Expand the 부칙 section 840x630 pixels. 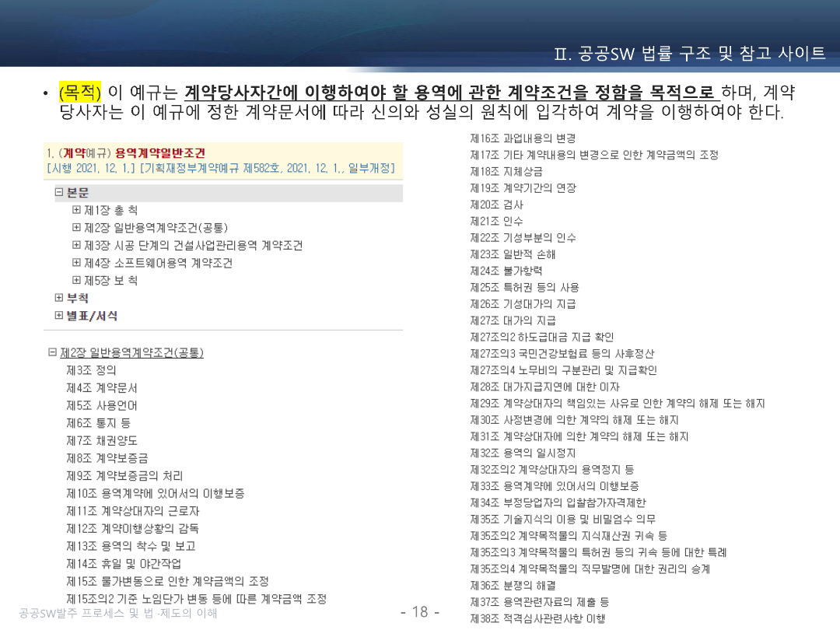tap(59, 298)
